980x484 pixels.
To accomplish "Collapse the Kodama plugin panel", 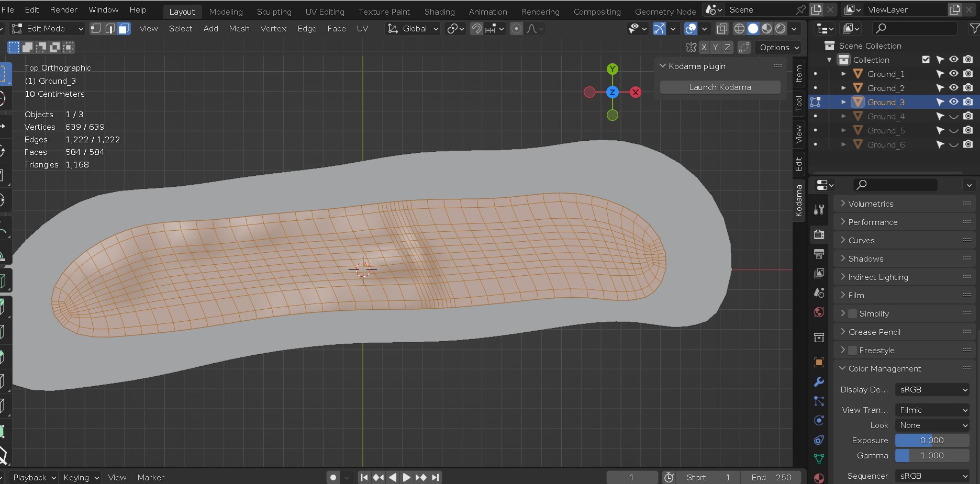I will (663, 66).
